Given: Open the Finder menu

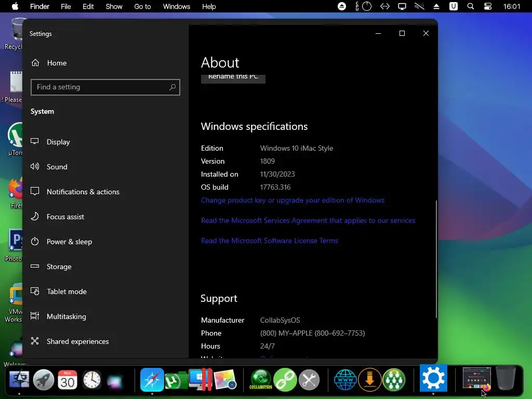Looking at the screenshot, I should point(39,6).
